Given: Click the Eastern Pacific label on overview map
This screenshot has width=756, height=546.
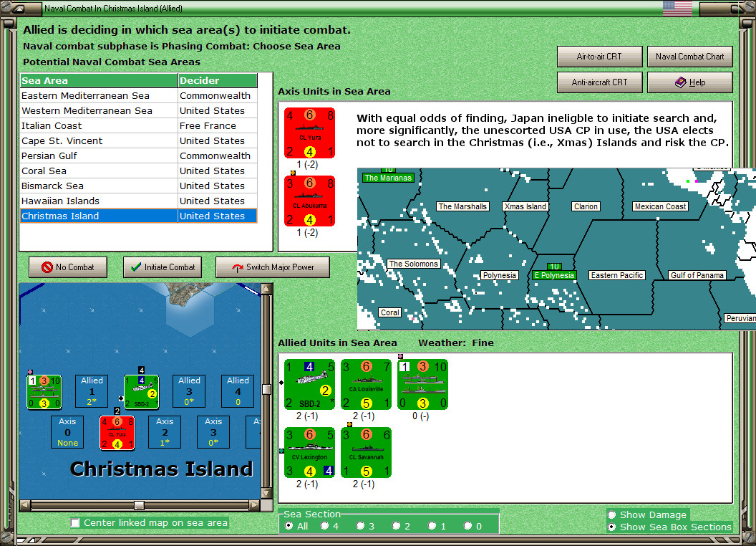Looking at the screenshot, I should point(617,275).
